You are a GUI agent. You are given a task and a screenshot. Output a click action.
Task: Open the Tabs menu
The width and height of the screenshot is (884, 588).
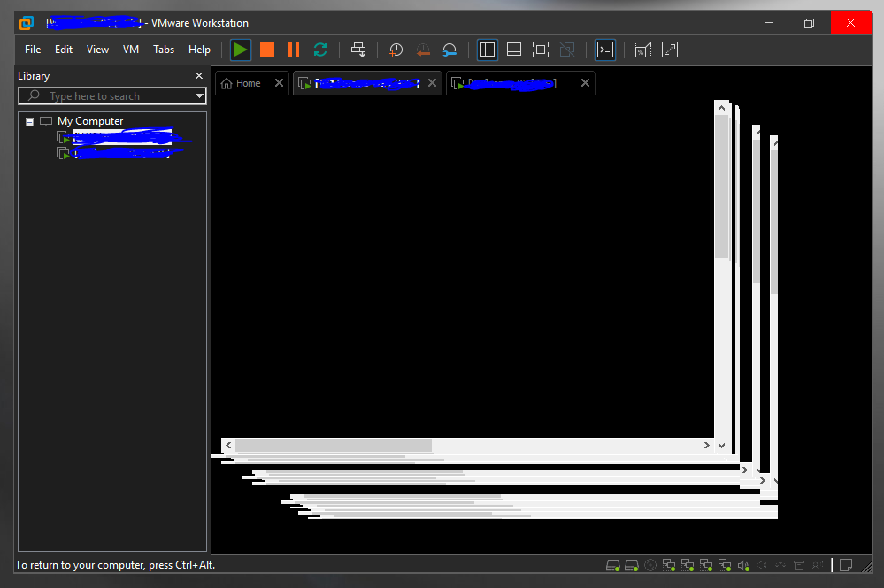(x=164, y=50)
